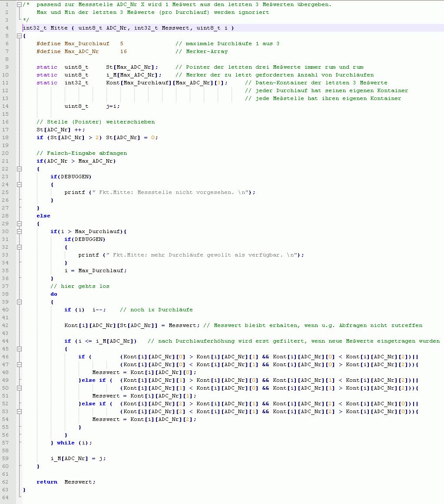Collapse the fold marker at line 50
The width and height of the screenshot is (444, 504).
pyautogui.click(x=19, y=388)
